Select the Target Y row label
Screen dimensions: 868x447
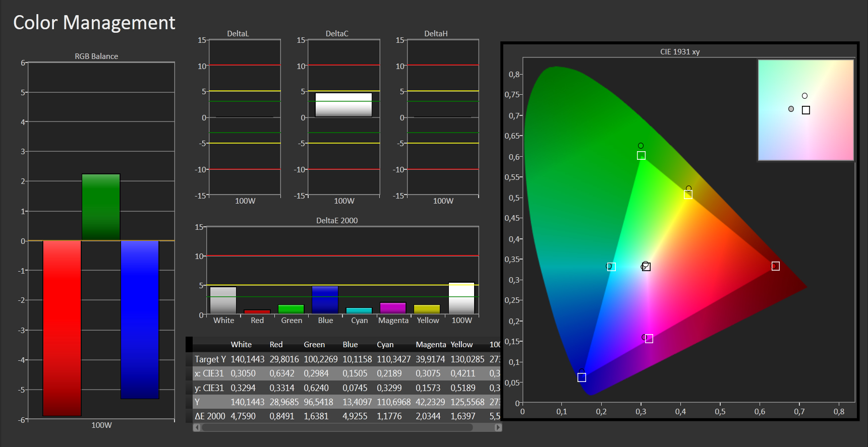coord(210,359)
